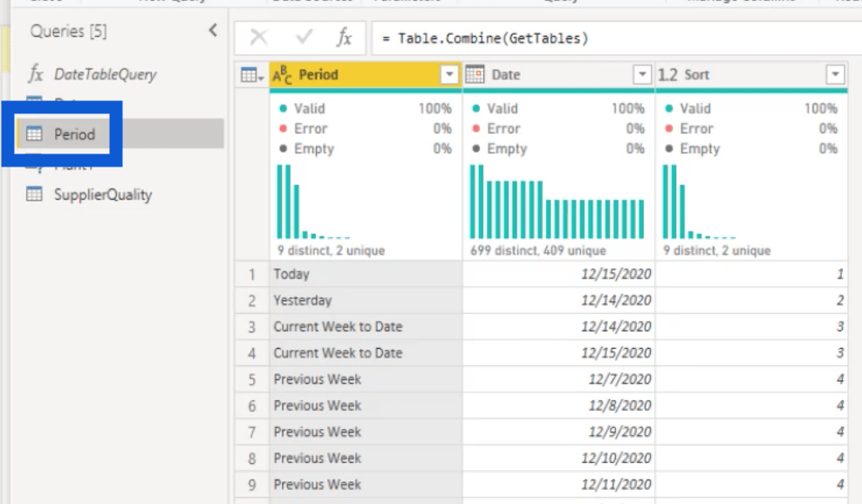Open the table options menu icon
The height and width of the screenshot is (504, 862).
252,75
